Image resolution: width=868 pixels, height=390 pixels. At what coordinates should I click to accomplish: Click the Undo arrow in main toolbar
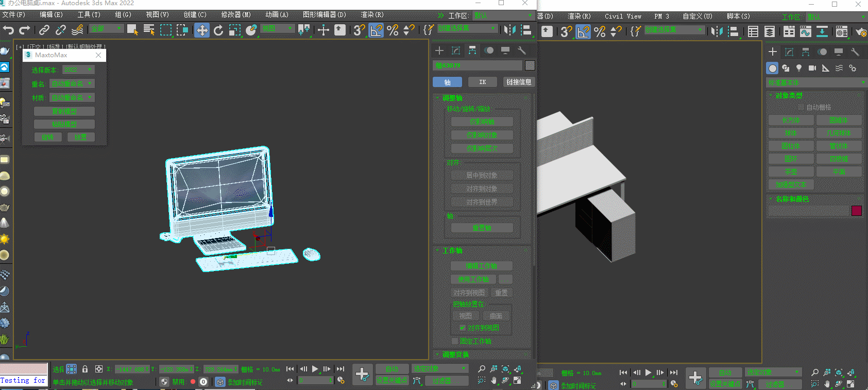pyautogui.click(x=8, y=30)
